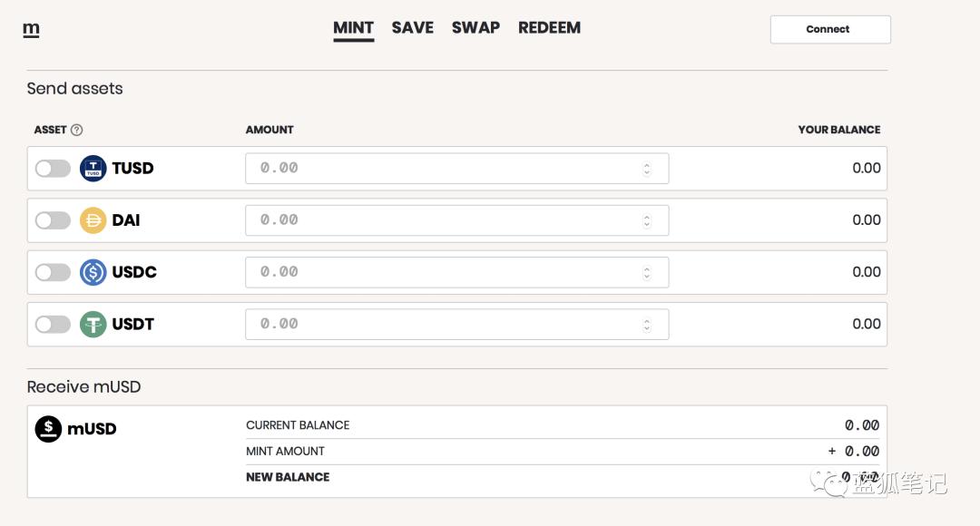Open the SWAP tab

(x=475, y=28)
